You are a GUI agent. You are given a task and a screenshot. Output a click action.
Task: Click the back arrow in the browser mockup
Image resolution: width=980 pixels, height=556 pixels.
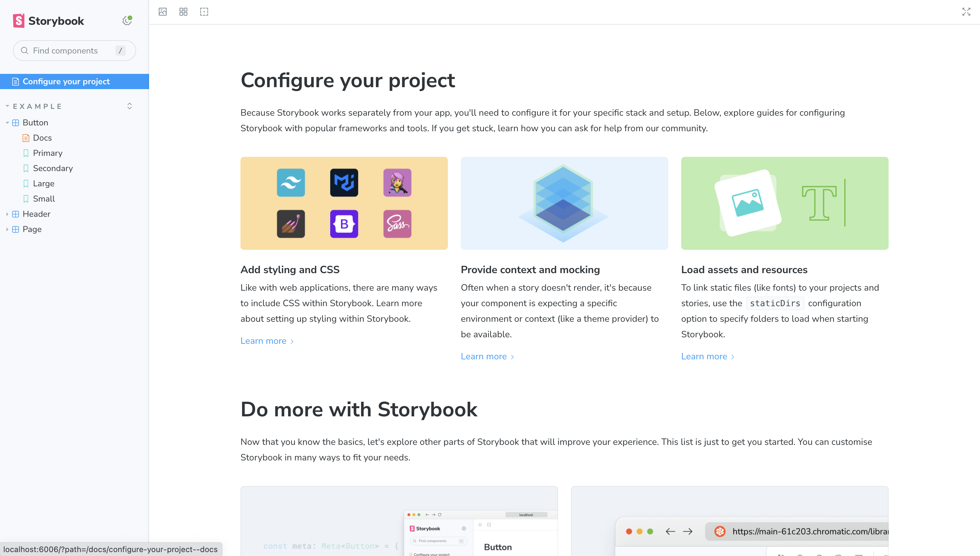pyautogui.click(x=670, y=531)
